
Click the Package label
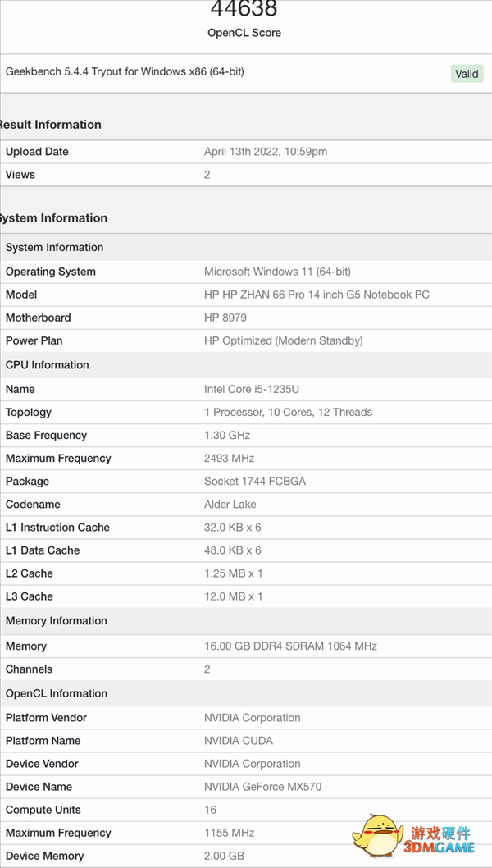point(27,482)
